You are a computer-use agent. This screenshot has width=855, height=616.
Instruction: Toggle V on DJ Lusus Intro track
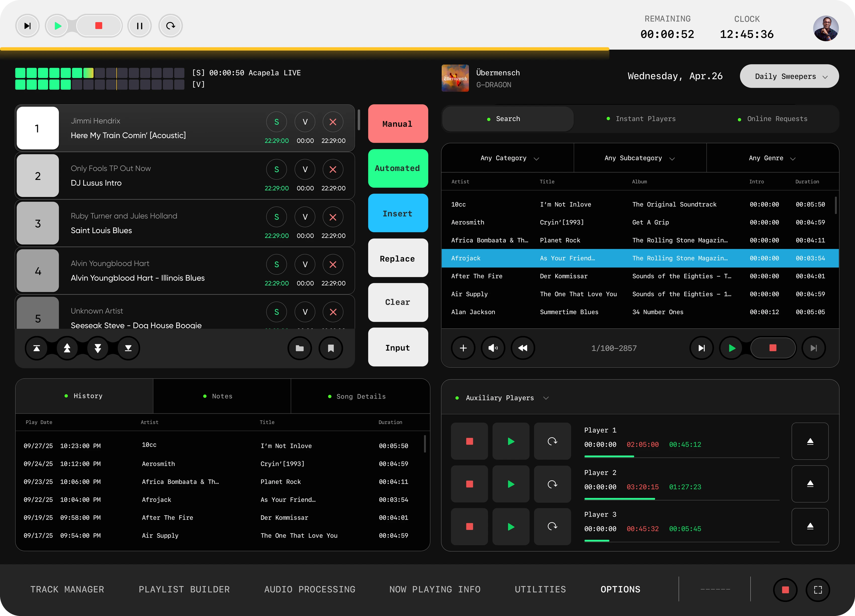305,169
